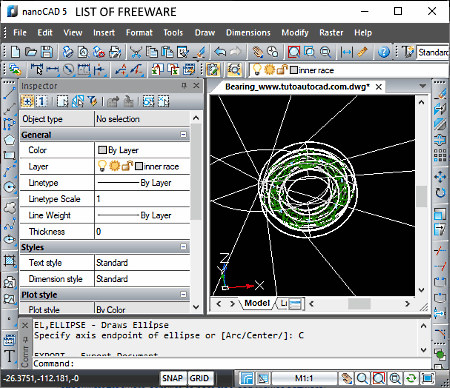Viewport: 450px width, 388px height.
Task: Click inner race color swatch in layer toolbar
Action: [x=294, y=70]
